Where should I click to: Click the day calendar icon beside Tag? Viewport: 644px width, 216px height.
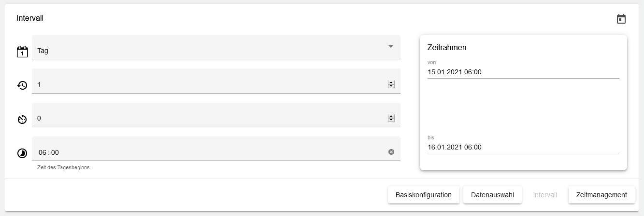pos(22,52)
